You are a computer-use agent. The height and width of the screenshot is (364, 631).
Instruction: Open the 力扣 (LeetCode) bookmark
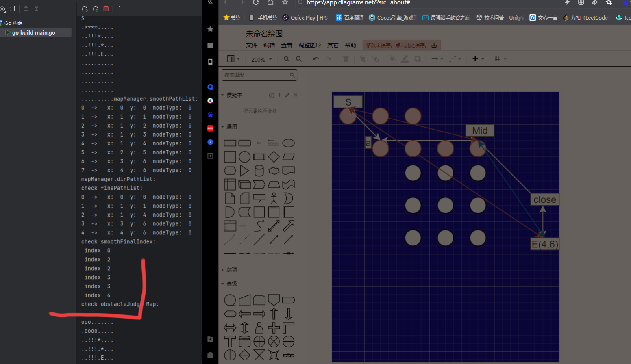(586, 17)
